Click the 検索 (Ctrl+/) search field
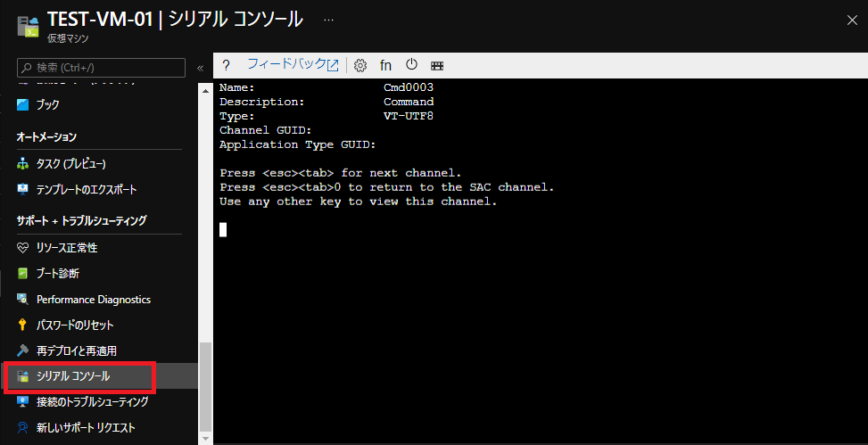868x445 pixels. pos(102,68)
